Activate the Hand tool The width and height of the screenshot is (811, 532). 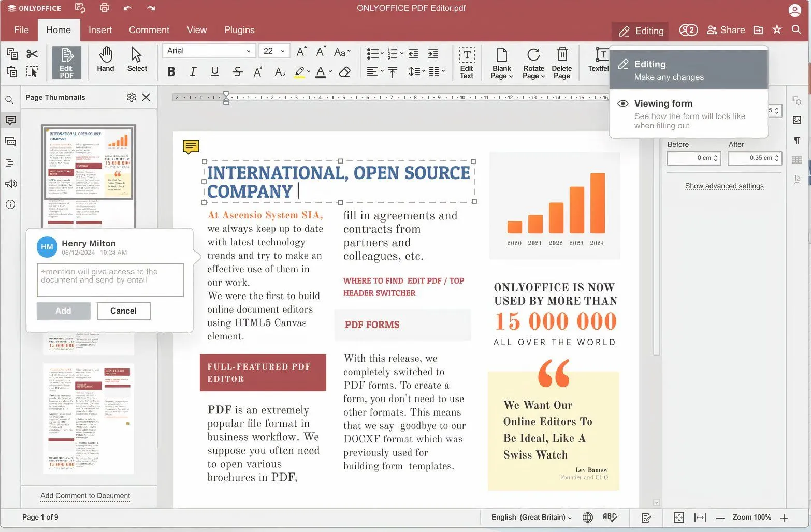pos(106,60)
